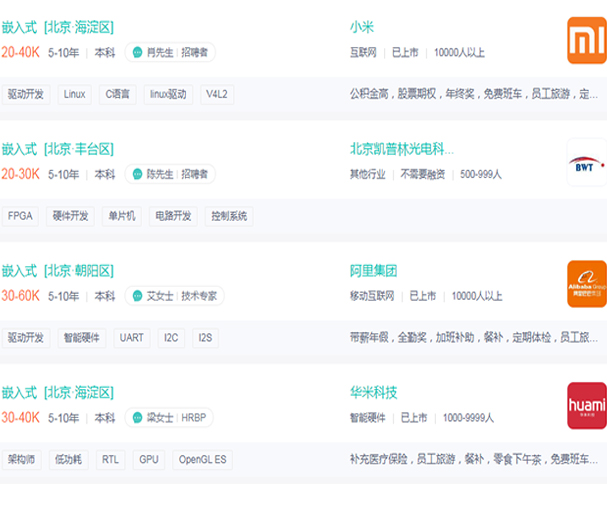
Task: Click the Huami company logo
Action: [x=586, y=405]
